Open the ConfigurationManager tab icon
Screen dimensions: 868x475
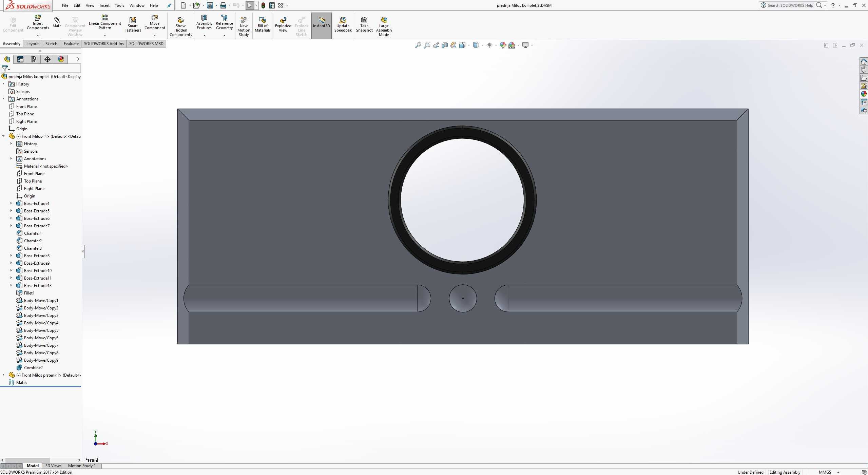34,59
